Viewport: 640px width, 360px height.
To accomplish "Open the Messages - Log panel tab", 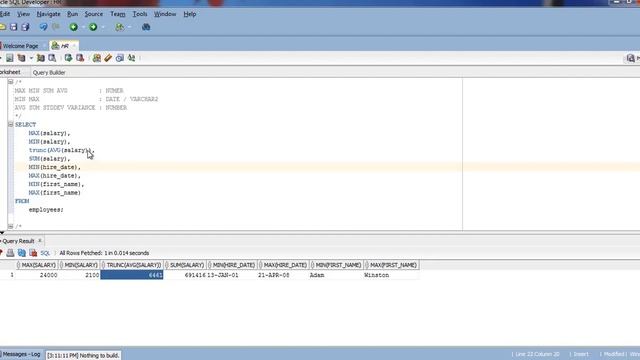I will pos(21,354).
